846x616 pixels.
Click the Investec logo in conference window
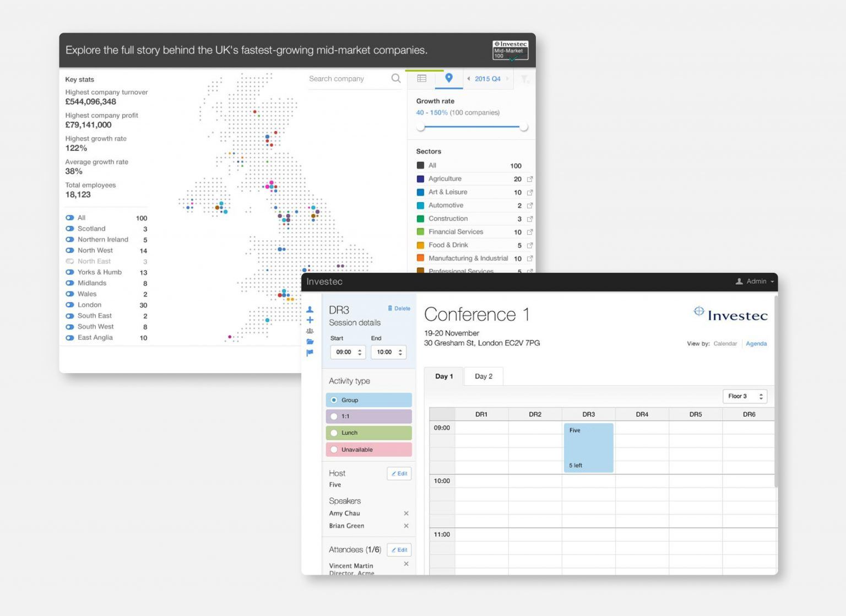730,315
